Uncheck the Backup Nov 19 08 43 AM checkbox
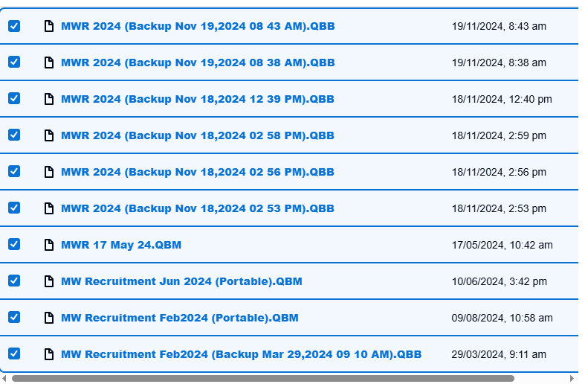 tap(14, 26)
